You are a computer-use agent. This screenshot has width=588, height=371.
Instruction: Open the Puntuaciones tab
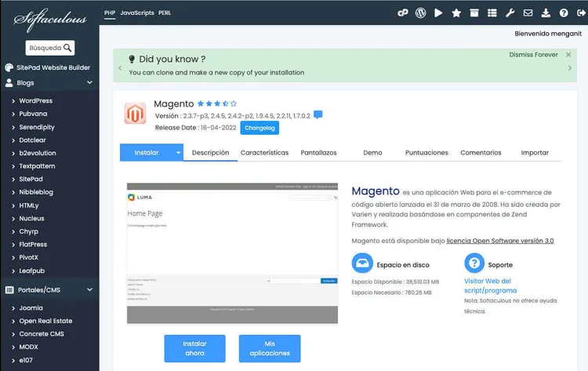tap(426, 153)
